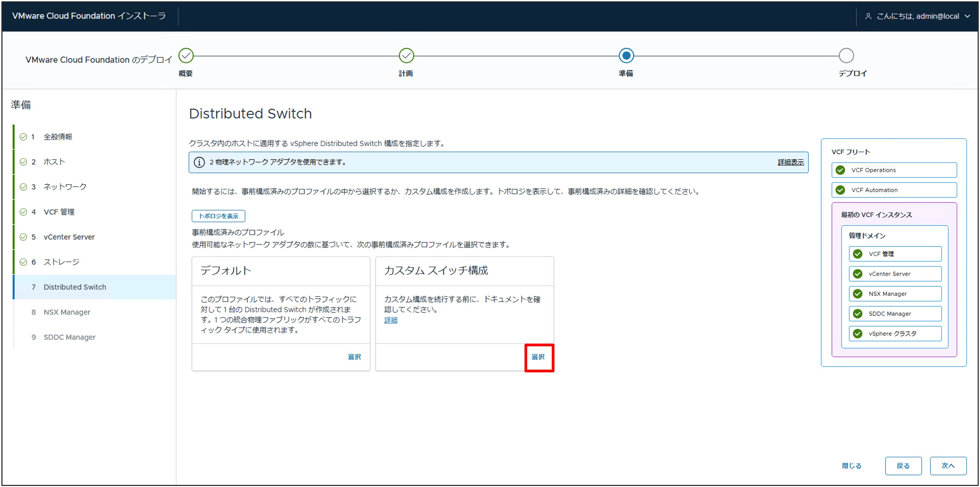Click the checkmark icon beside 全般情報
Image resolution: width=980 pixels, height=487 pixels.
pyautogui.click(x=23, y=137)
